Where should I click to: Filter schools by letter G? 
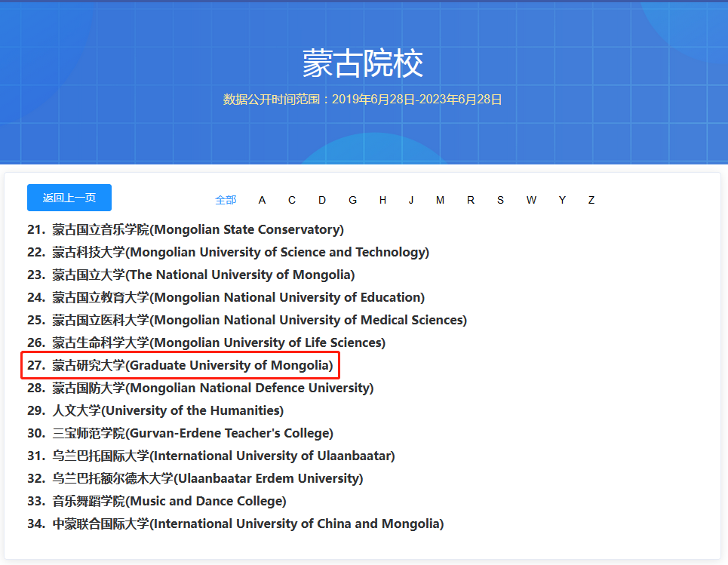tap(352, 200)
